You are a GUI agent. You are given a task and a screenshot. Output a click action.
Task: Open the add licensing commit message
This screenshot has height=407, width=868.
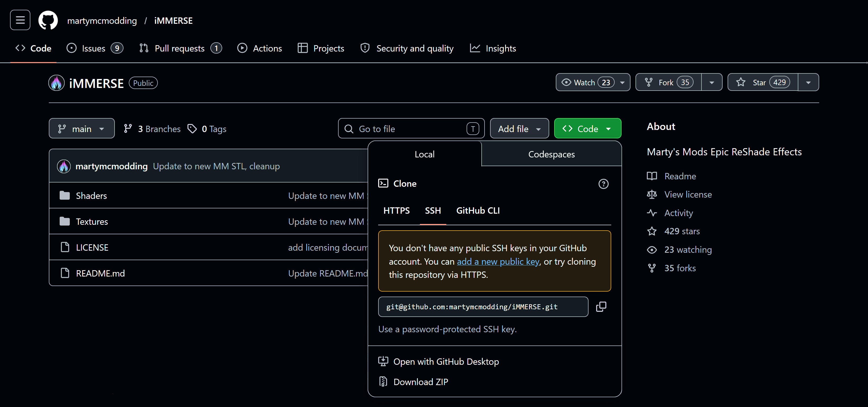point(328,247)
